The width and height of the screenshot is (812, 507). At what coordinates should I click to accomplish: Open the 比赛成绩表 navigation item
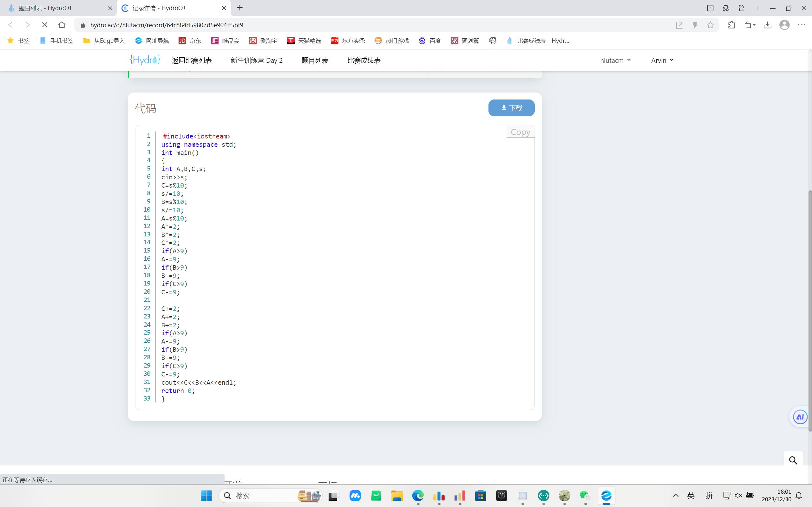(x=364, y=60)
